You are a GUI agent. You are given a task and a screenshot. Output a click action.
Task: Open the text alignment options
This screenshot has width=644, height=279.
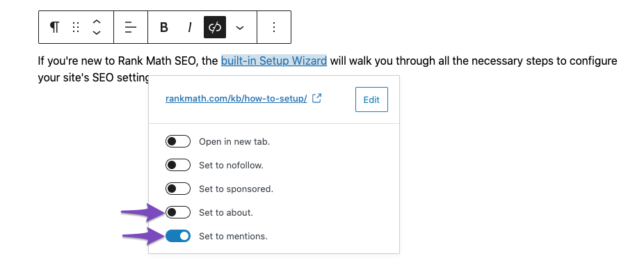(131, 28)
